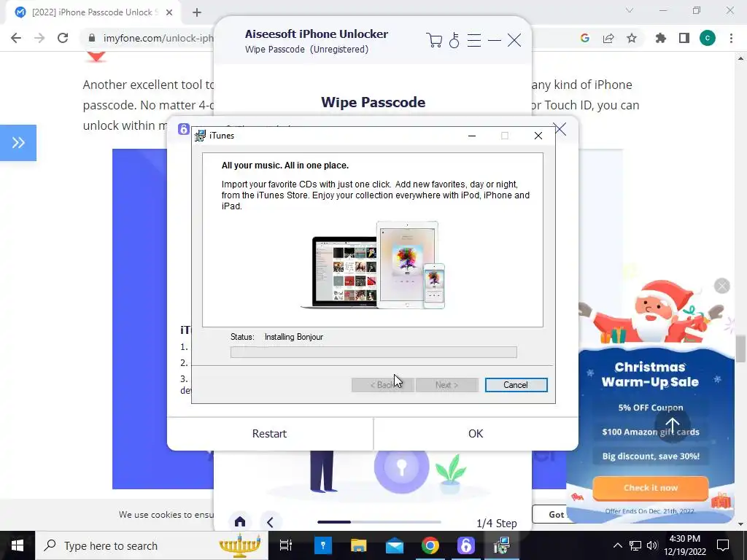The height and width of the screenshot is (560, 747).
Task: Open volume control in system tray
Action: click(x=652, y=545)
